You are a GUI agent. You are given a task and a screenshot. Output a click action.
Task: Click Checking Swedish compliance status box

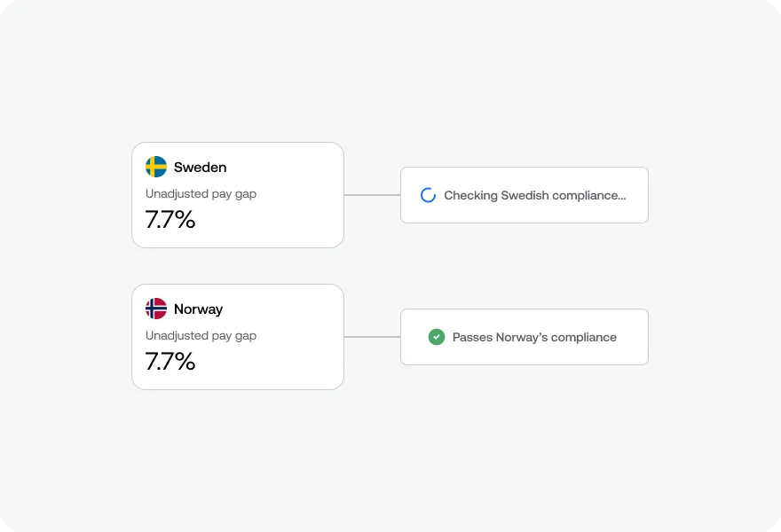coord(525,195)
